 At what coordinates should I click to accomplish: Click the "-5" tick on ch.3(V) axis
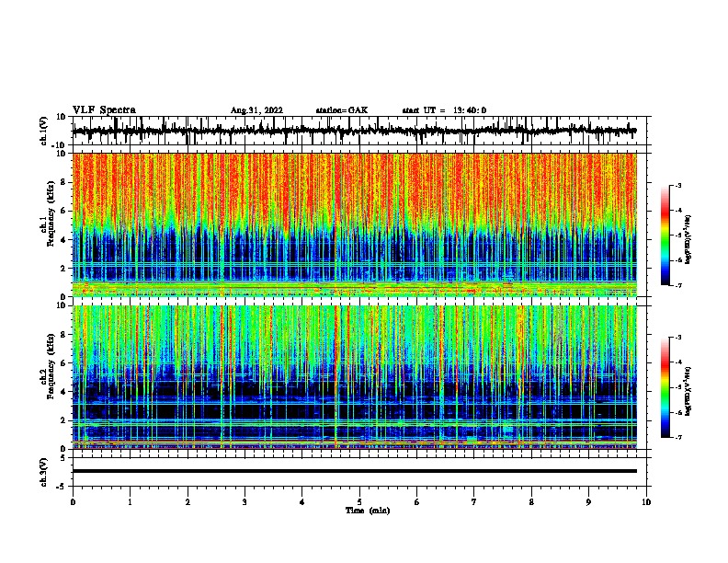63,486
